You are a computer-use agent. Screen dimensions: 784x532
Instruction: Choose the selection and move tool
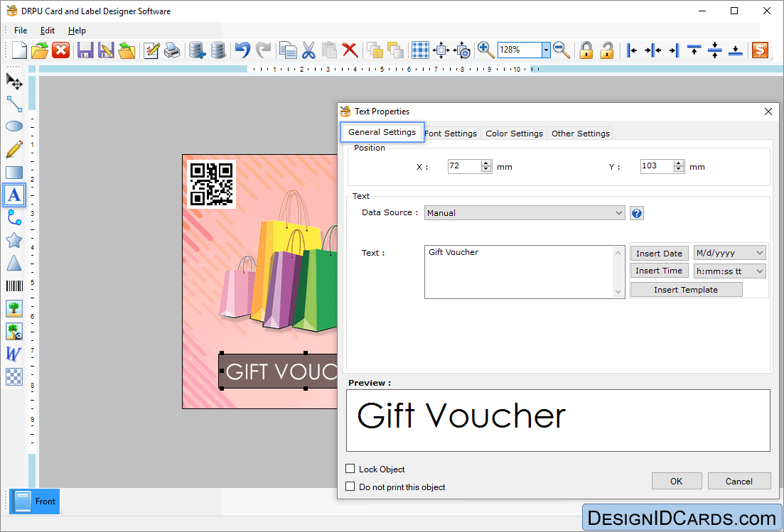click(x=14, y=81)
